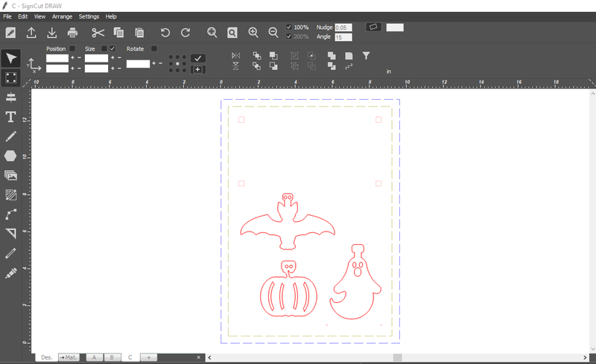Switch to page tab A
Screen dimensions: 596x364
(x=95, y=357)
